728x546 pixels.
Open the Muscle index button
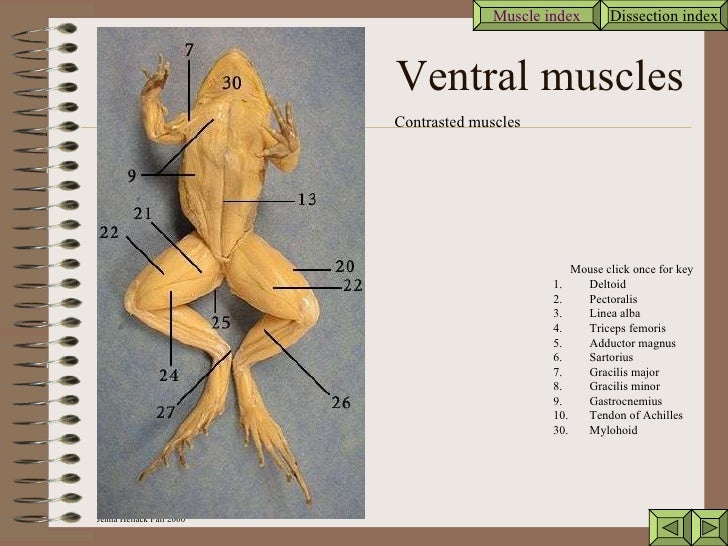[536, 16]
